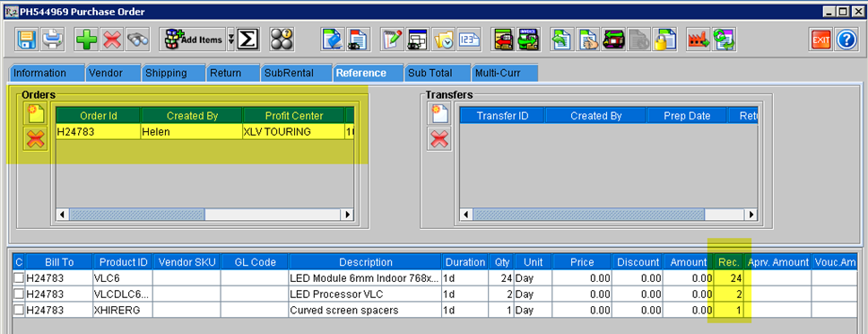The width and height of the screenshot is (868, 334).
Task: Switch to the Shipping tab
Action: coord(170,73)
